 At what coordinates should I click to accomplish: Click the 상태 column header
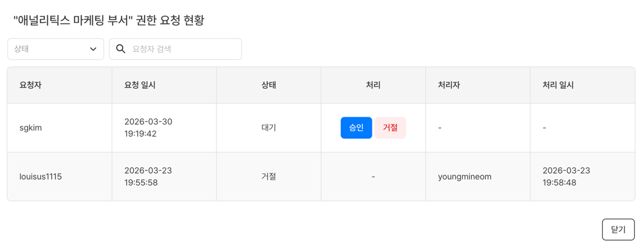coord(268,85)
